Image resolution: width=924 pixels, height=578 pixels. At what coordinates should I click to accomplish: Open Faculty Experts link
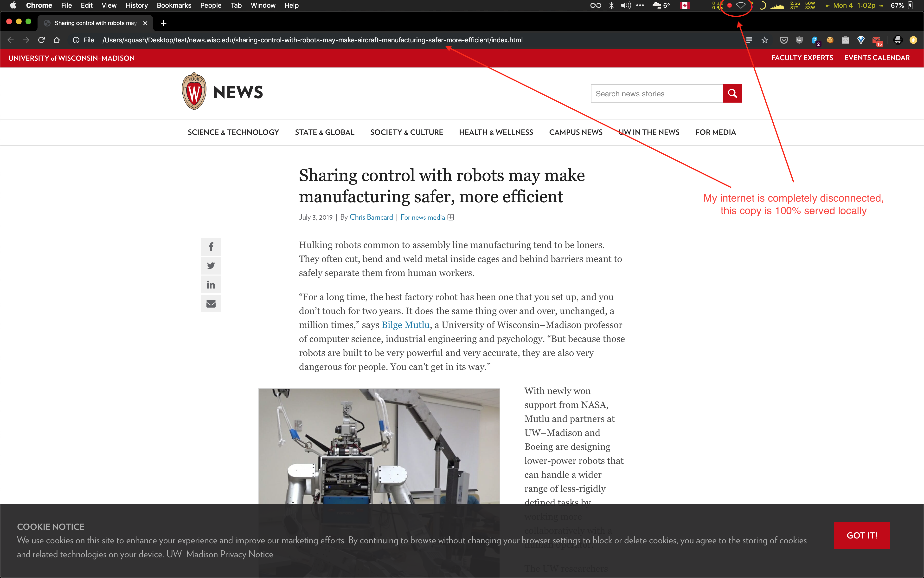tap(802, 58)
